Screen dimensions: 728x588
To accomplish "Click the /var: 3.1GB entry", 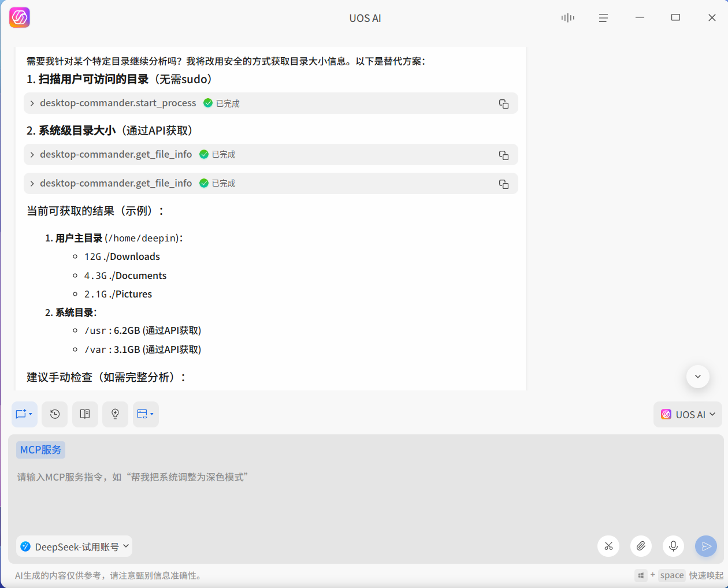I will pos(143,349).
